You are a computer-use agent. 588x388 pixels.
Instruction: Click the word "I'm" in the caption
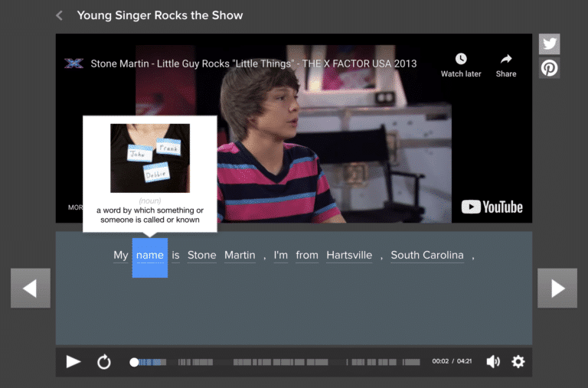tap(280, 256)
